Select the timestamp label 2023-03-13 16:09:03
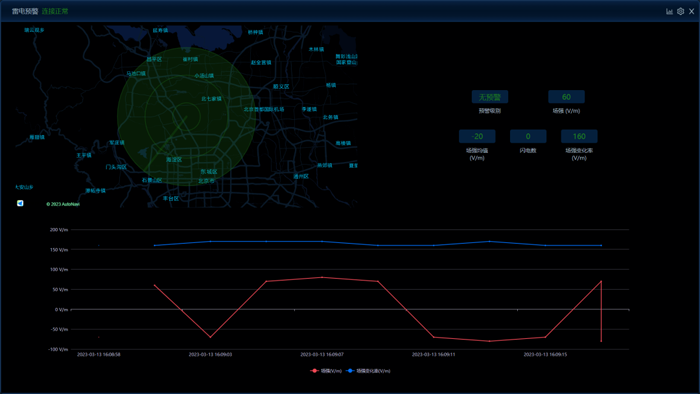Image resolution: width=700 pixels, height=394 pixels. (x=210, y=354)
